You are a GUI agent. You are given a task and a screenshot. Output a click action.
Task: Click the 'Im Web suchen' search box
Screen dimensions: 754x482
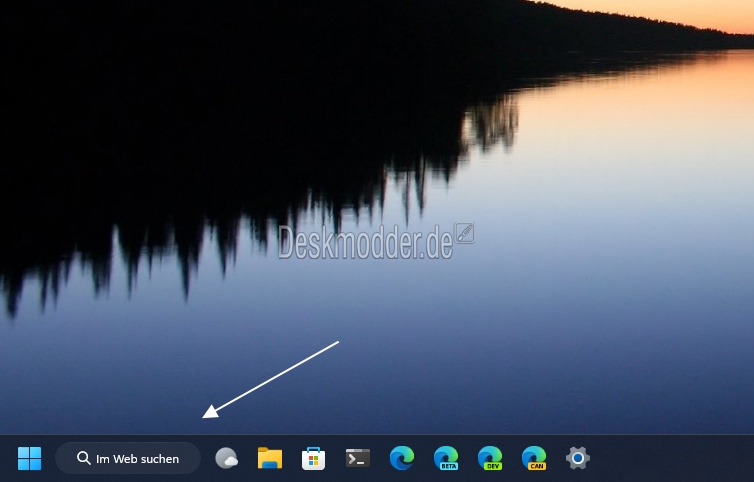[x=128, y=458]
